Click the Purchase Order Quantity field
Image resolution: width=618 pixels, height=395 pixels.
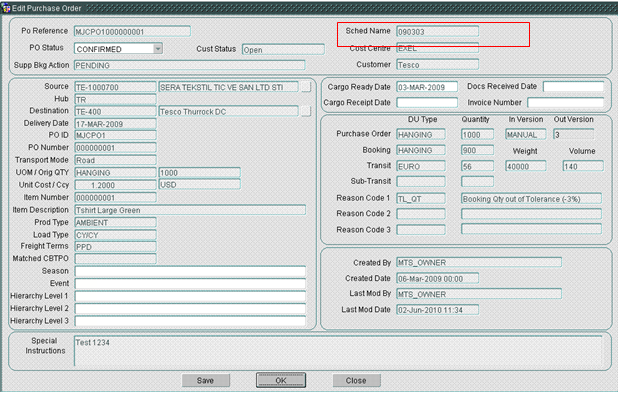click(477, 134)
